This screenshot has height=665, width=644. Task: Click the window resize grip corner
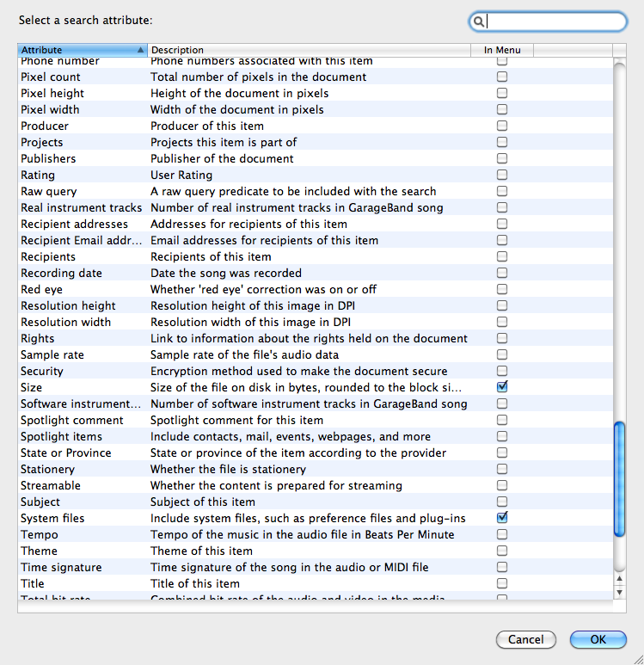coord(638,659)
